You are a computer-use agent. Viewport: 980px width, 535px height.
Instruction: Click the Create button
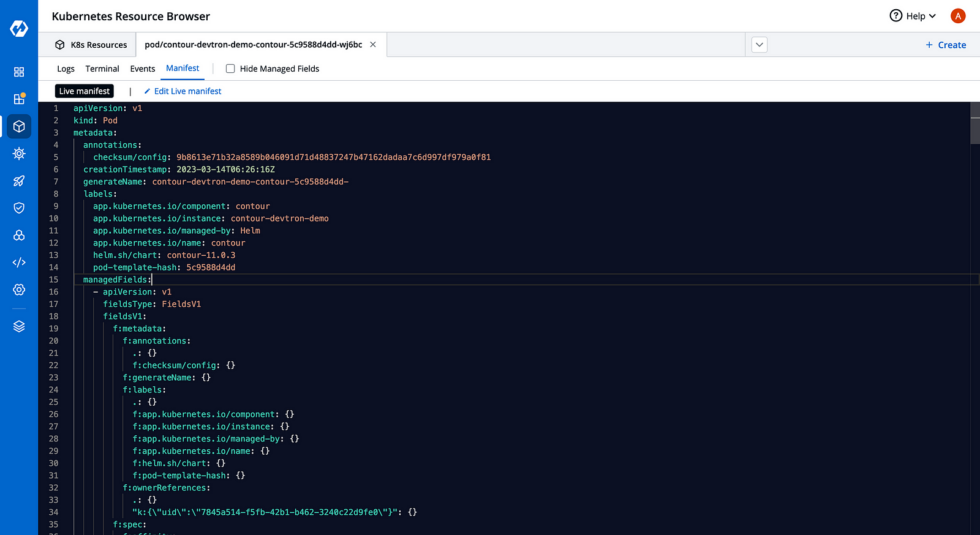[946, 45]
